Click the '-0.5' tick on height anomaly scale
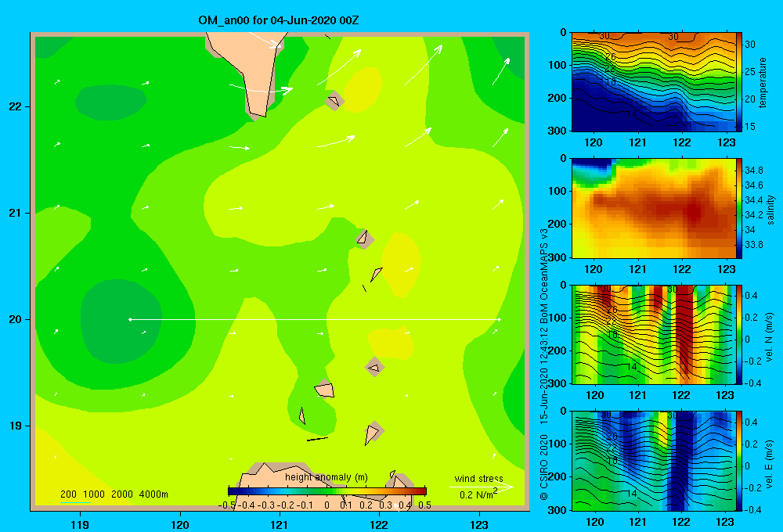The height and width of the screenshot is (532, 783). tap(227, 505)
